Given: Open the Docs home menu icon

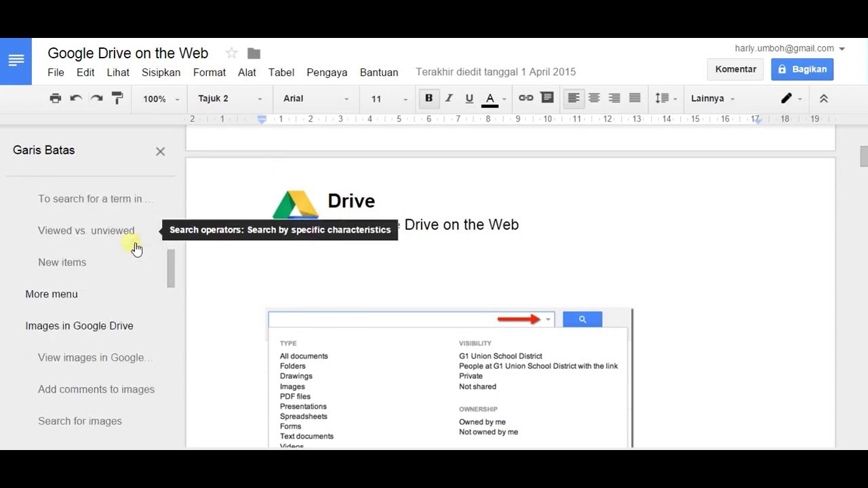Looking at the screenshot, I should 16,61.
